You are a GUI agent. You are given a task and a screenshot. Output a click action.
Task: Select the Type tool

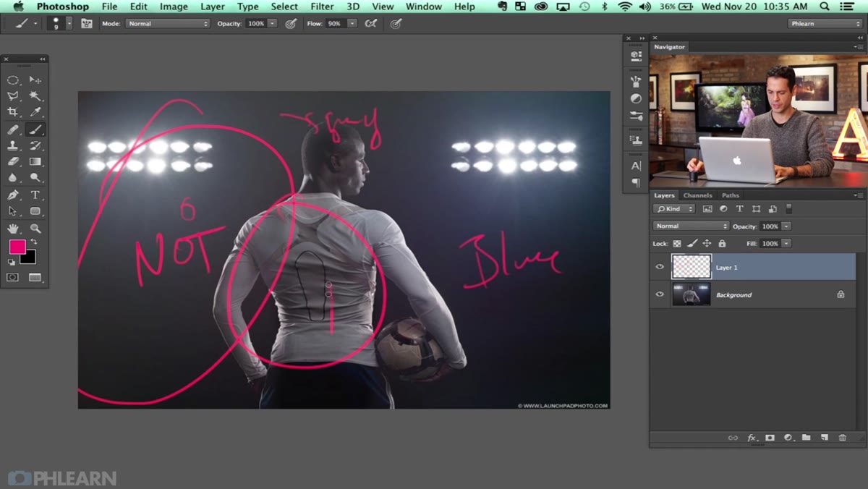pos(35,195)
